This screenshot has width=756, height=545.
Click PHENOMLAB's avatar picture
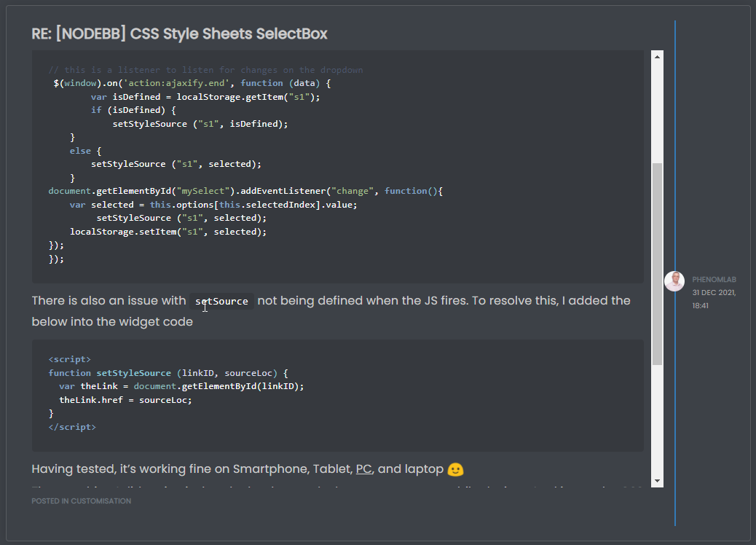pyautogui.click(x=674, y=281)
